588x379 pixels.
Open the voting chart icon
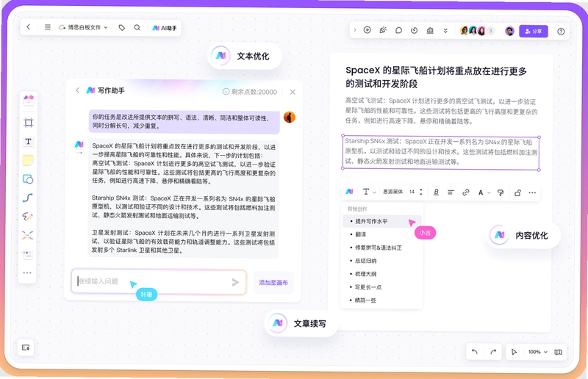pos(430,30)
